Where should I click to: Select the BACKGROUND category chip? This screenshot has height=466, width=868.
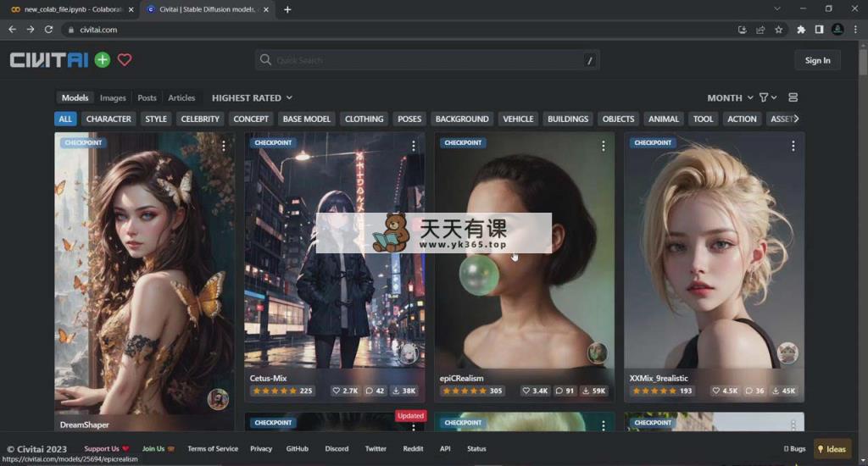point(462,119)
